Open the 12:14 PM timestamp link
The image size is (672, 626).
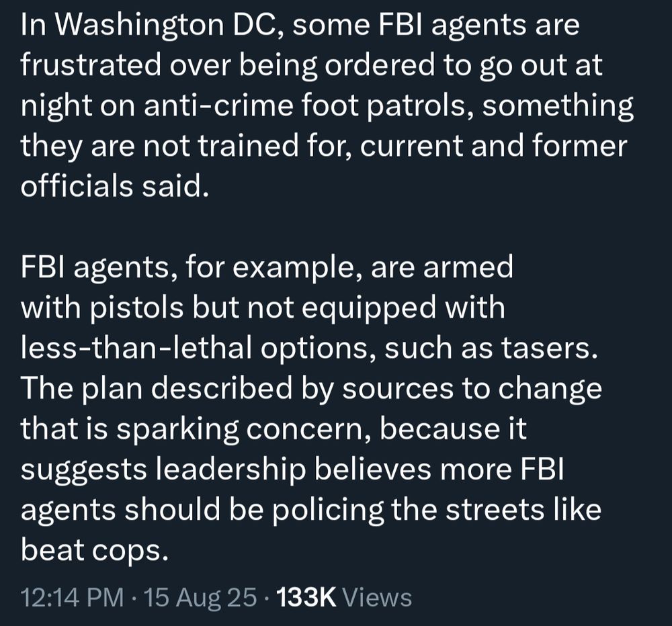tap(72, 597)
